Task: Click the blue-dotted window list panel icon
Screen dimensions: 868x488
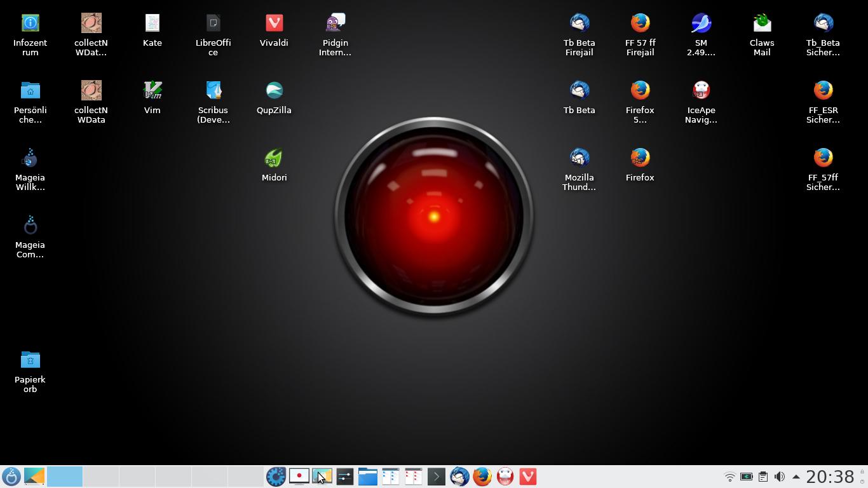Action: (x=390, y=477)
